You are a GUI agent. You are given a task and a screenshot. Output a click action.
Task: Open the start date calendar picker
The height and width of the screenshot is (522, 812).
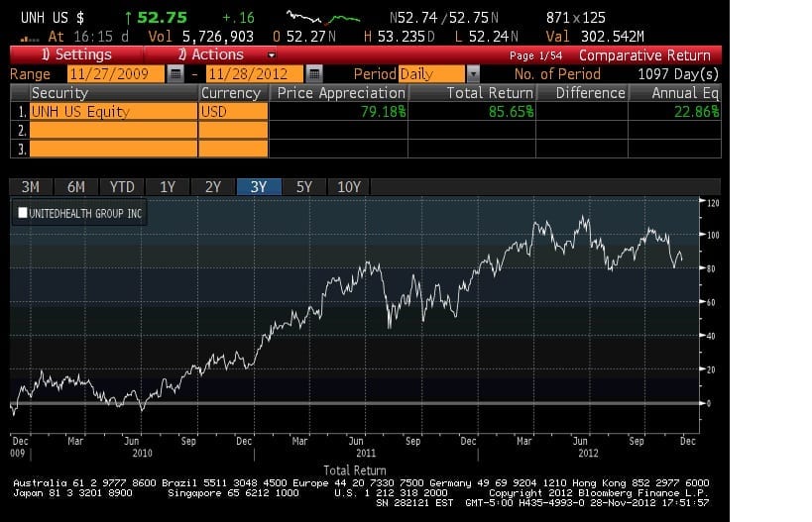(x=175, y=74)
